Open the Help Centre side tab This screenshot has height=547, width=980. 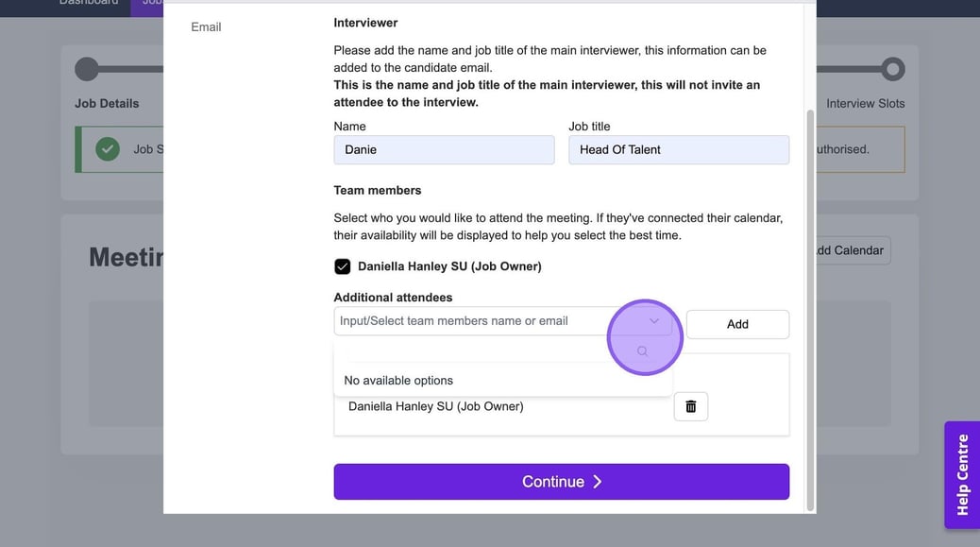962,474
